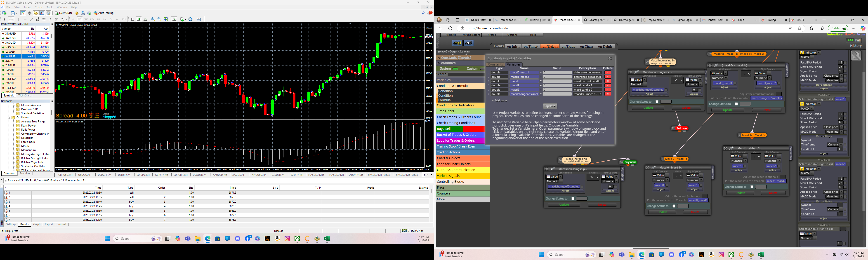Open New Order in MetaTrader toolbar
Screen dimensions: 868x260
pyautogui.click(x=64, y=13)
